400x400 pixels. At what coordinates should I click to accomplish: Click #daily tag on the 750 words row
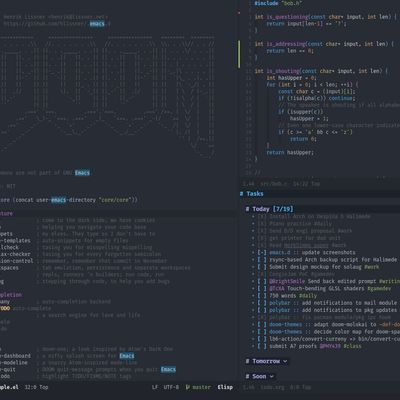click(308, 296)
